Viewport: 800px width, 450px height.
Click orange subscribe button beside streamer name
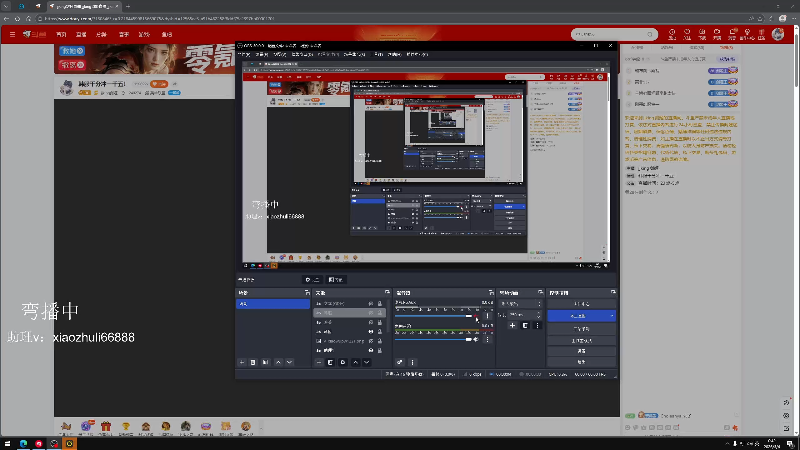pos(159,84)
